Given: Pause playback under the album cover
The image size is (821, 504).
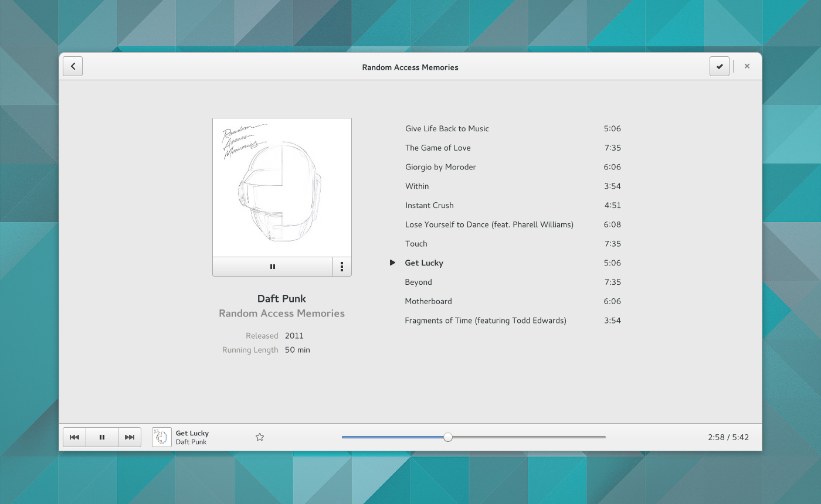Looking at the screenshot, I should (x=272, y=267).
